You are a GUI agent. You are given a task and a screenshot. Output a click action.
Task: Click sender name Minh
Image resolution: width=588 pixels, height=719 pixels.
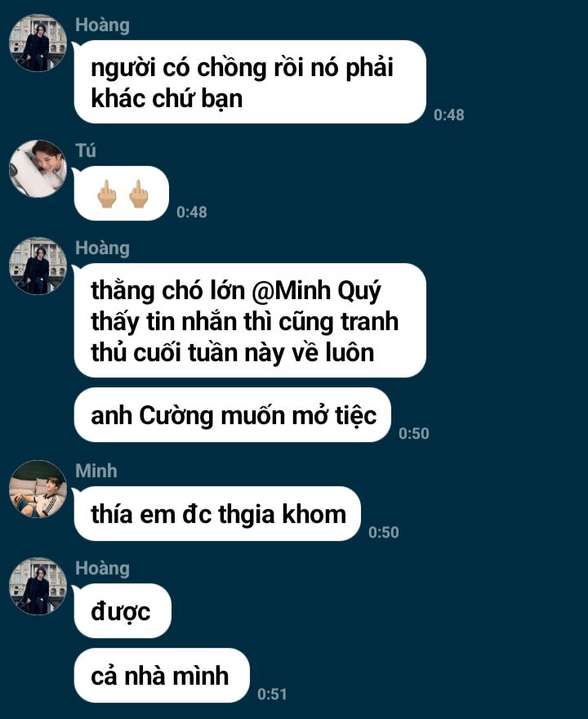(96, 471)
